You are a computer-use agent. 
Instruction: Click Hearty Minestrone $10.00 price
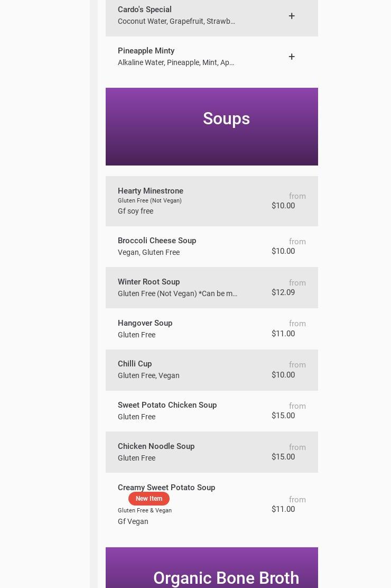point(283,206)
